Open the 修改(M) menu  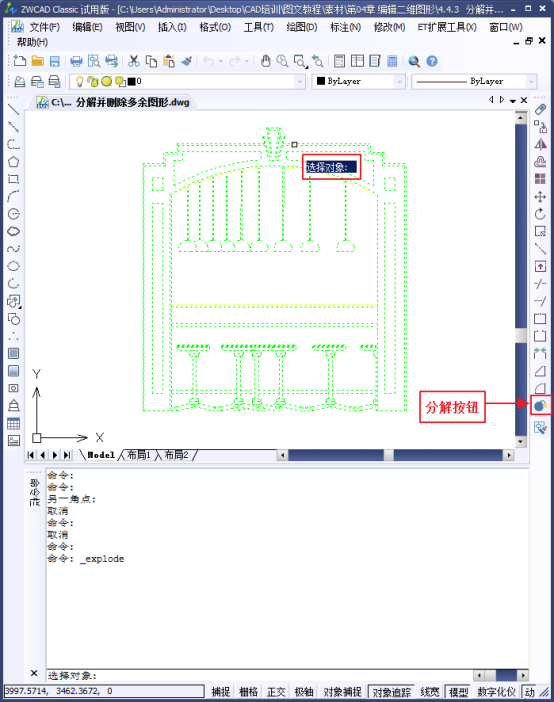coord(389,27)
